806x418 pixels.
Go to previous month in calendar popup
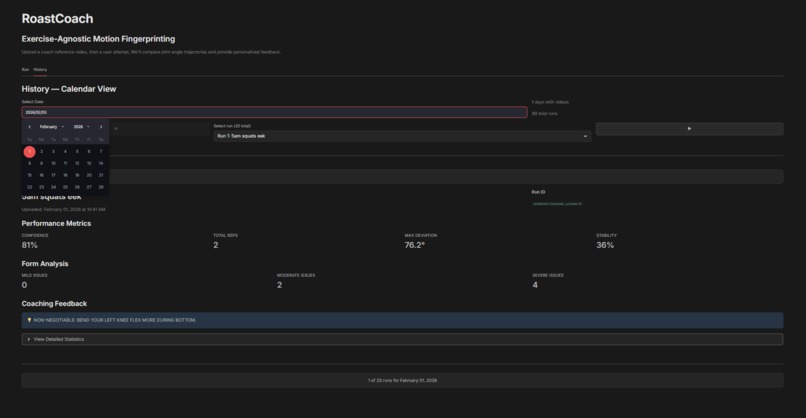[x=29, y=126]
